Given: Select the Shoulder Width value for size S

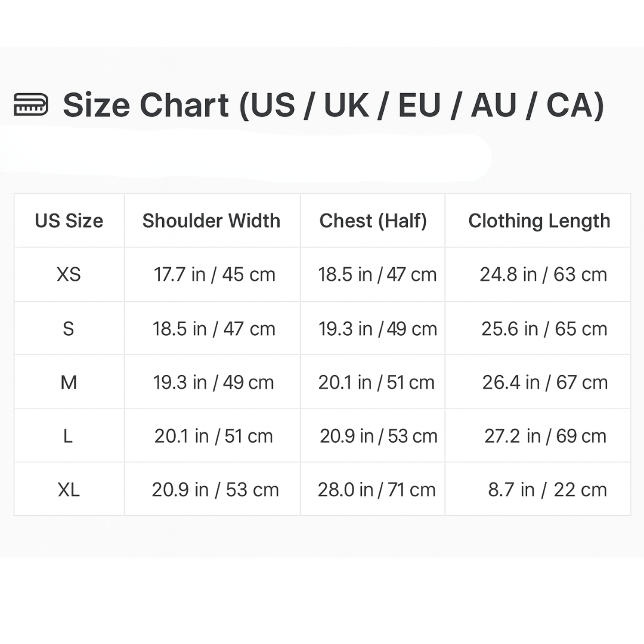Looking at the screenshot, I should coord(214,329).
